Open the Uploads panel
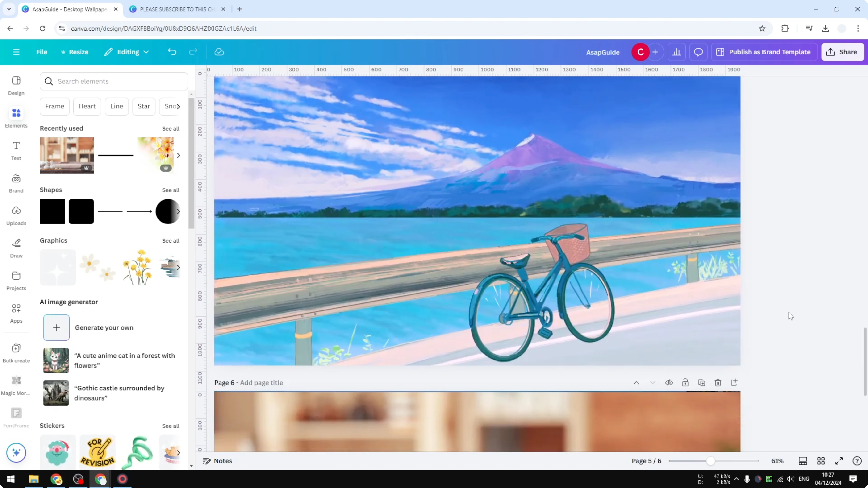 click(16, 215)
